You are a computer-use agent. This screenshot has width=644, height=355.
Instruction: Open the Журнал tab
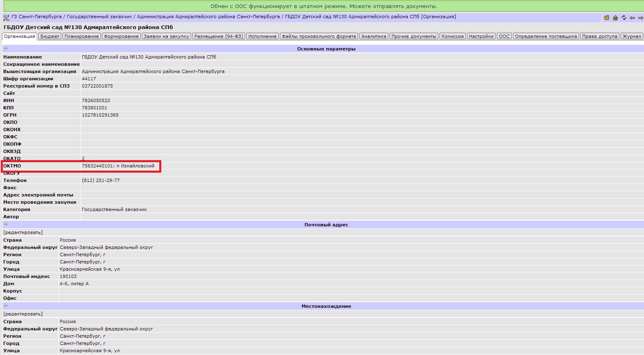tap(631, 36)
